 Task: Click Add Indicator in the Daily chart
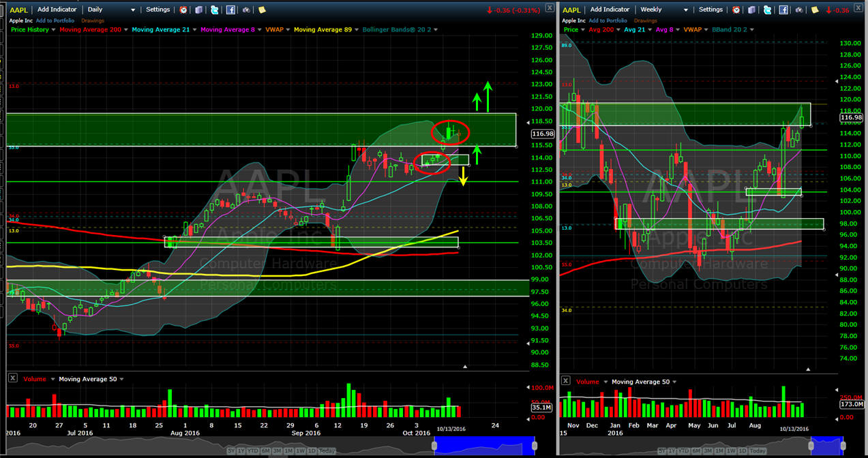tap(57, 10)
